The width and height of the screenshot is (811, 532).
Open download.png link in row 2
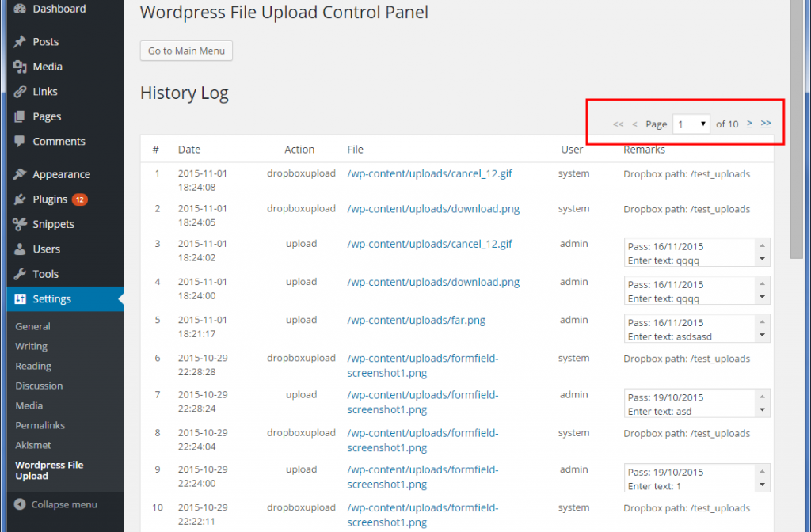tap(433, 209)
